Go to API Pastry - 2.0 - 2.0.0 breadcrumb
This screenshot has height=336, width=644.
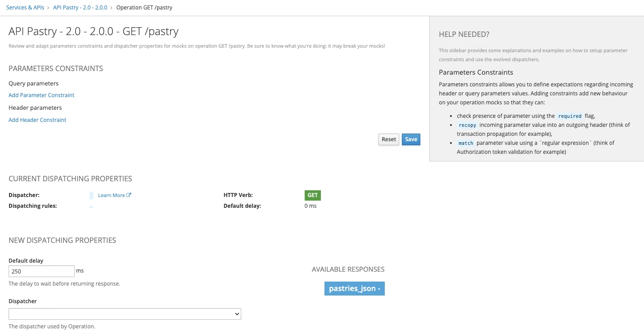pyautogui.click(x=80, y=8)
